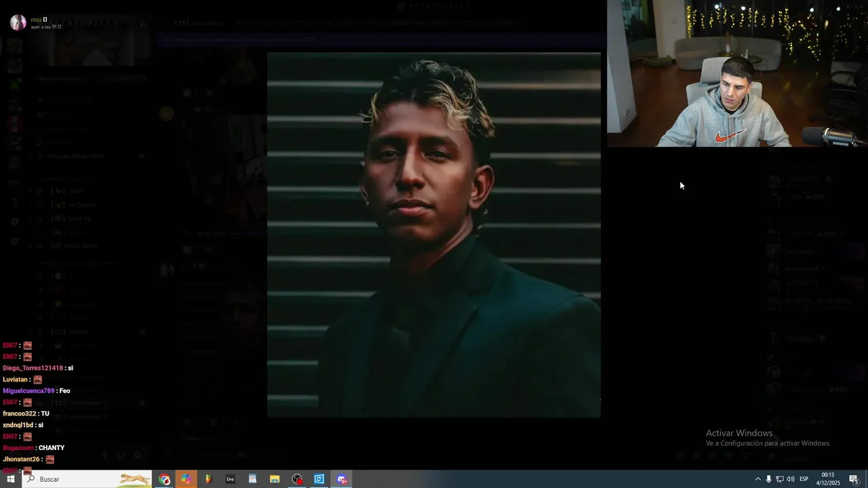Switch the ESP keyboard language indicator
Image resolution: width=868 pixels, height=488 pixels.
click(x=804, y=479)
